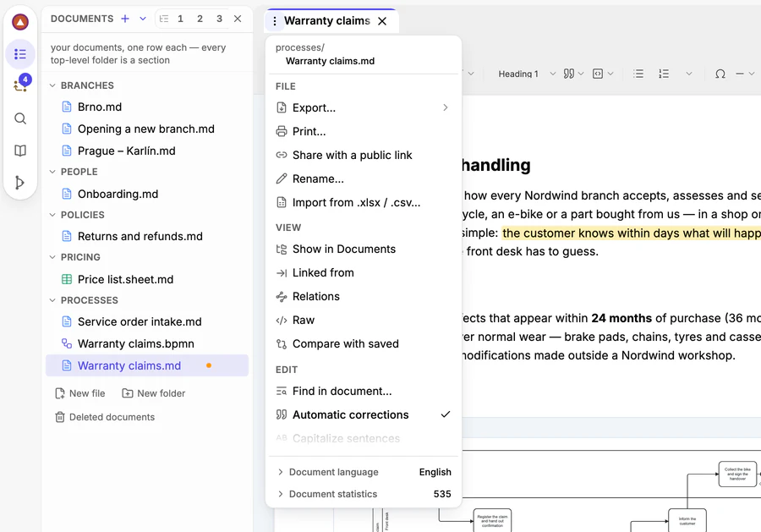Open Warranty claims.bpmn diagram
Screen dimensions: 761x532
147,343
